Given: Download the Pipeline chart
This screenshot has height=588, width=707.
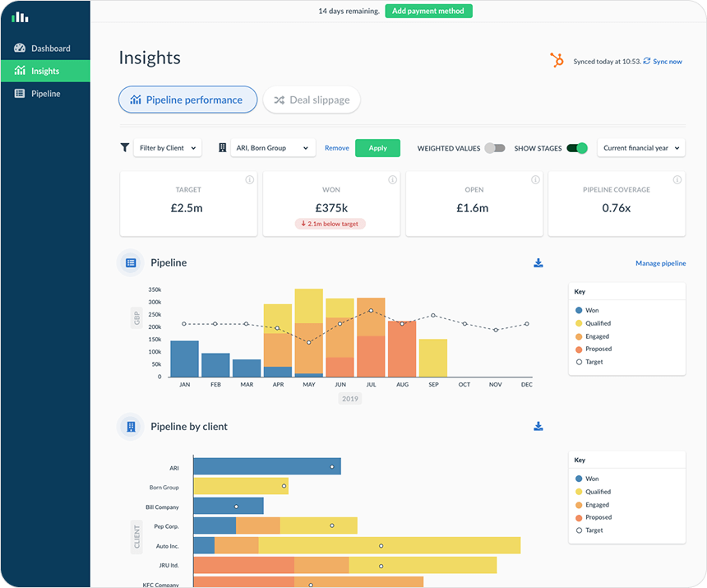Looking at the screenshot, I should point(538,263).
